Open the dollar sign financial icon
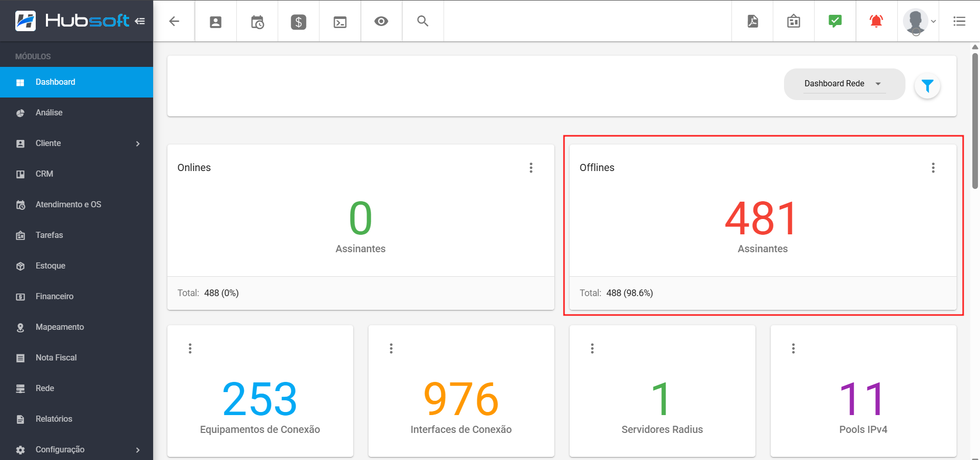Image resolution: width=980 pixels, height=460 pixels. 299,21
